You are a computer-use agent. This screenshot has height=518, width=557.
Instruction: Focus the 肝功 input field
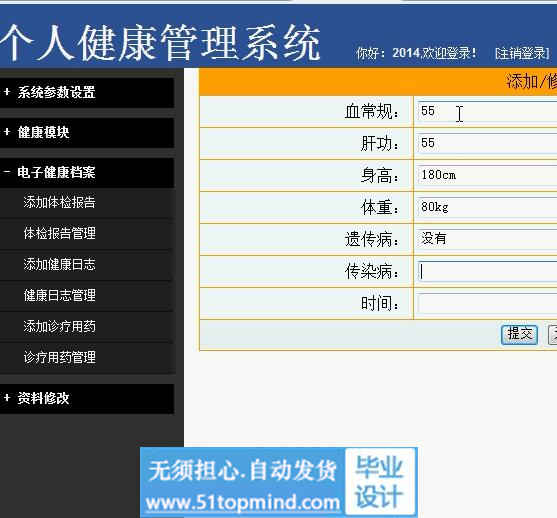coord(487,143)
